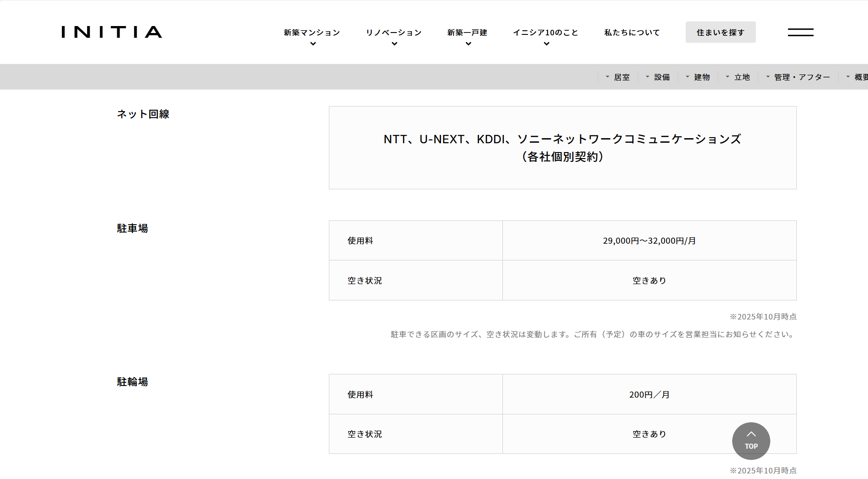Click the INITIA logo

(x=112, y=32)
